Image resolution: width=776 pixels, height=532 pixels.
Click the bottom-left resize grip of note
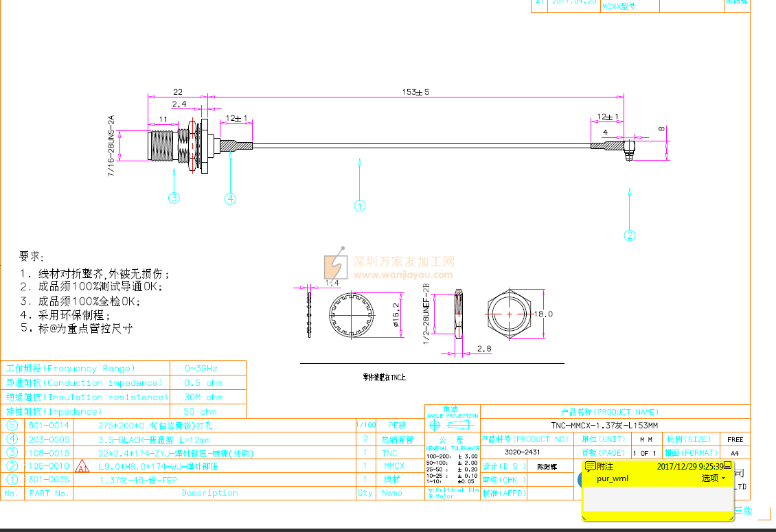point(584,518)
